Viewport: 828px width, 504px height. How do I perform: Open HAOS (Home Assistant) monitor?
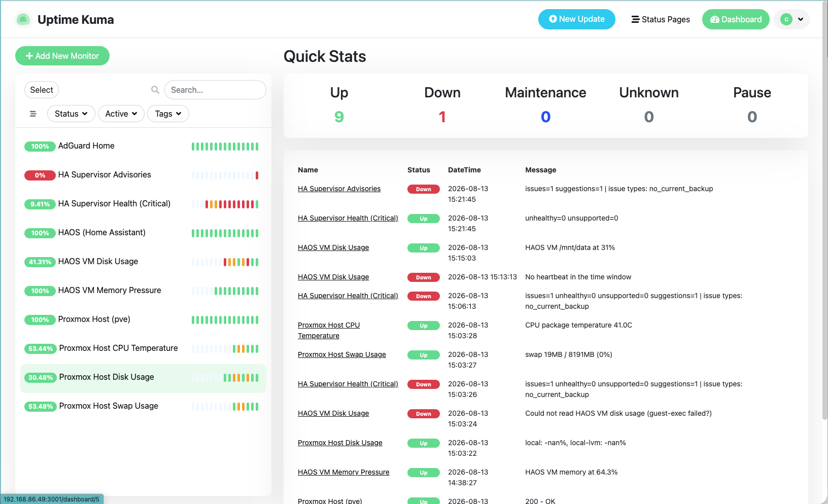pyautogui.click(x=143, y=233)
